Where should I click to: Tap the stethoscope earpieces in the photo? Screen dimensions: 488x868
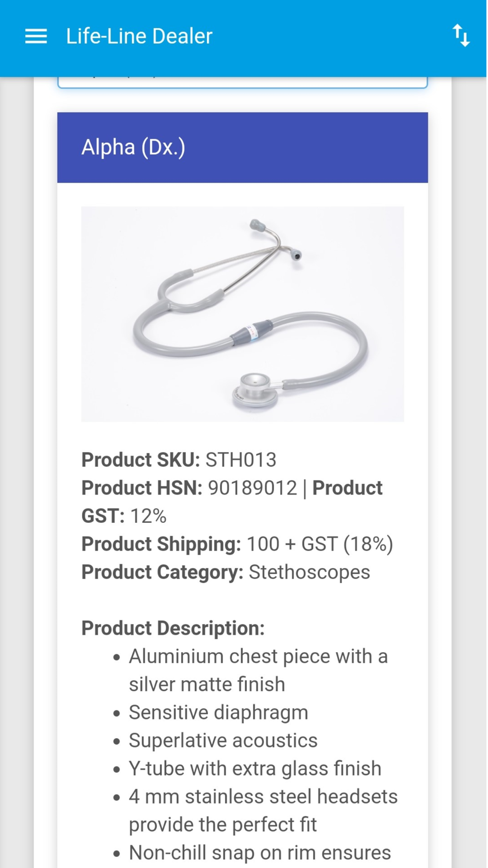(x=276, y=239)
